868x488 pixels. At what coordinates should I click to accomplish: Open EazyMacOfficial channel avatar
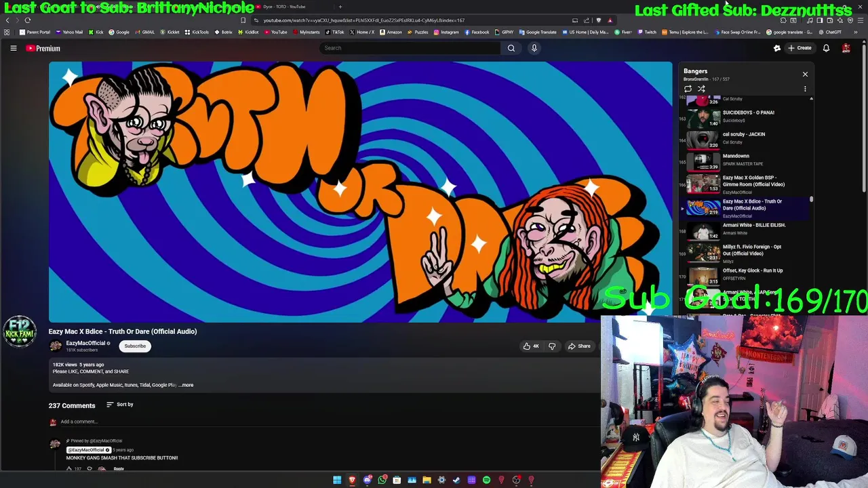click(x=56, y=346)
